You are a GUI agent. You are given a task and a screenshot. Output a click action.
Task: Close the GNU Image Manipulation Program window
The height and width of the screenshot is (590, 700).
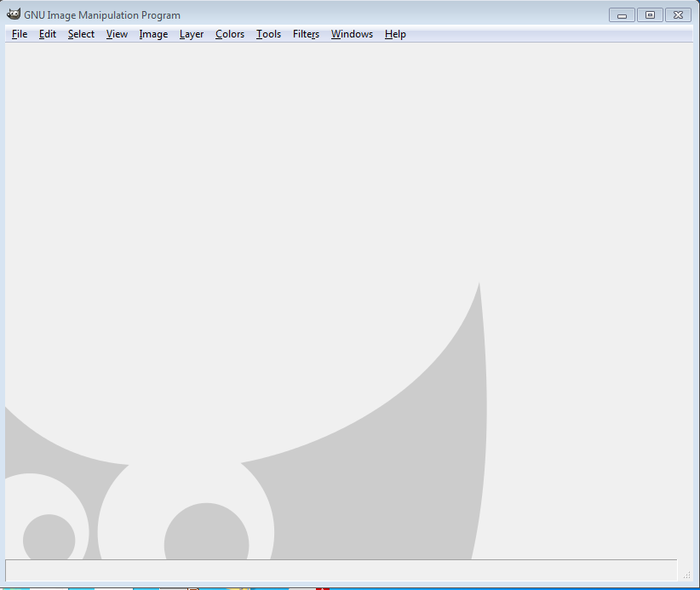[678, 14]
